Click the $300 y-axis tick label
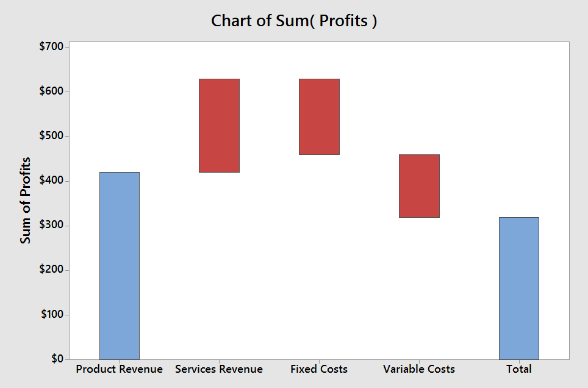The height and width of the screenshot is (388, 588). [x=52, y=226]
